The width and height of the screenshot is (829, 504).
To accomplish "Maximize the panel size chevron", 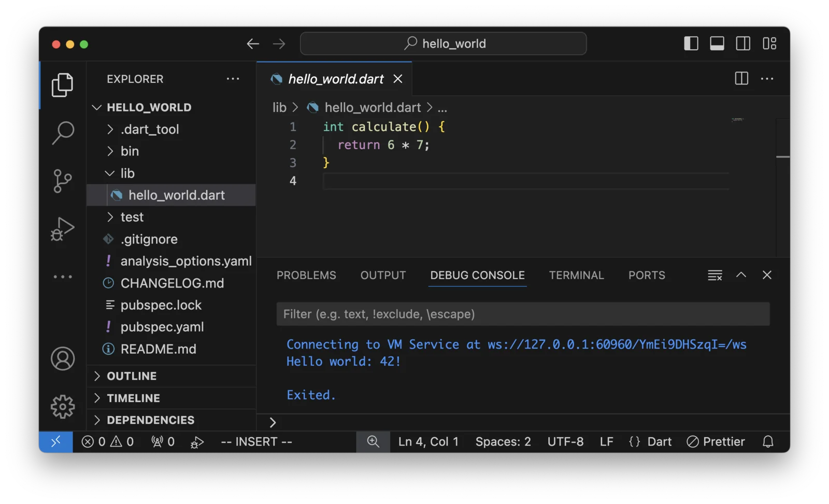I will tap(741, 275).
